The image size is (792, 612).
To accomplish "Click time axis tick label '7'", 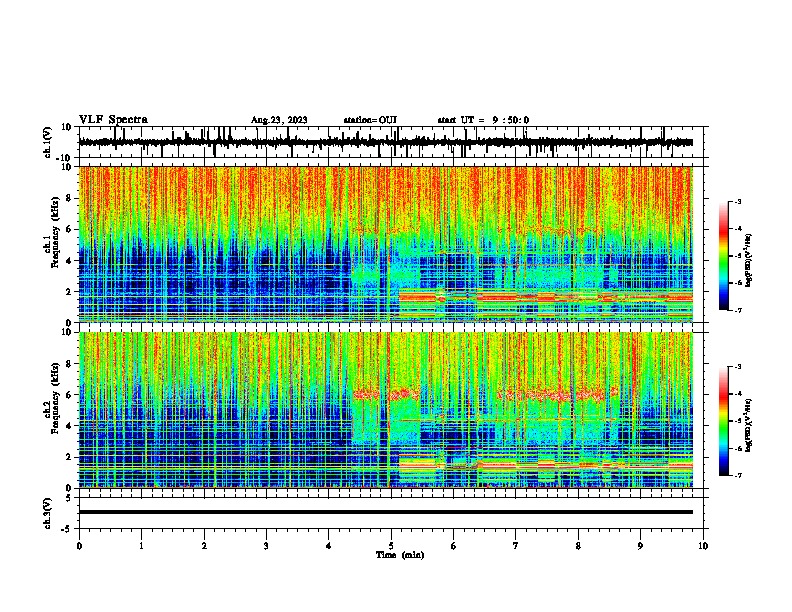I will pos(516,546).
